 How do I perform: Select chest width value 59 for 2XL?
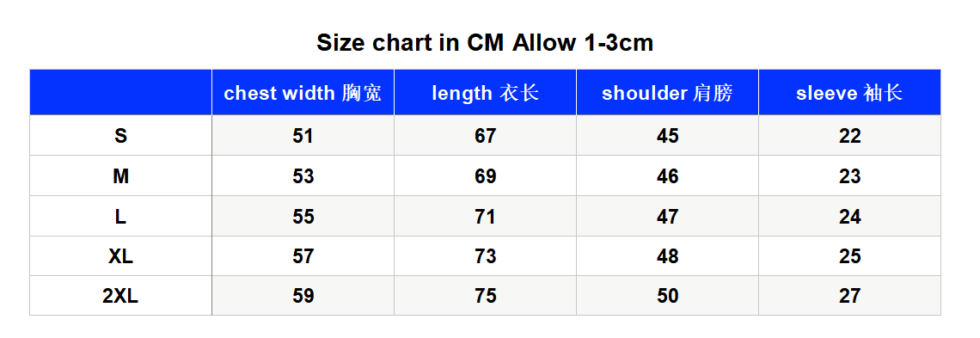[303, 296]
